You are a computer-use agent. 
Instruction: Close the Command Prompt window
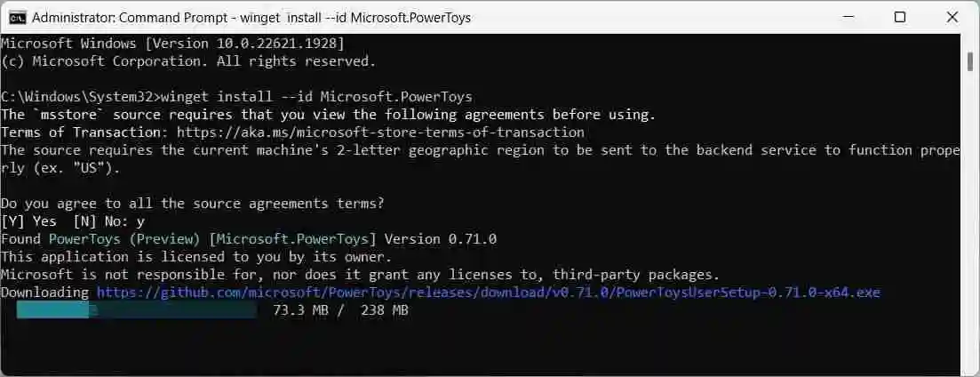pos(952,18)
